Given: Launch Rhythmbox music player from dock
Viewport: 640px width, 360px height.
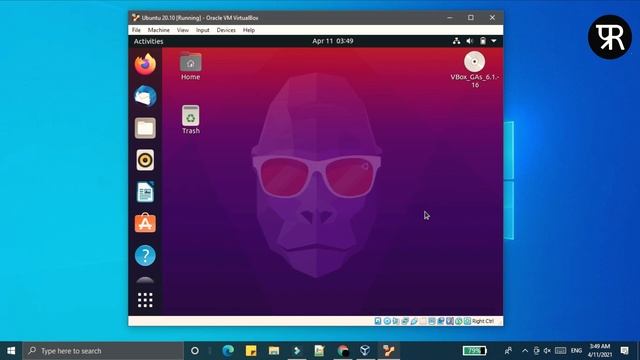Looking at the screenshot, I should 145,160.
